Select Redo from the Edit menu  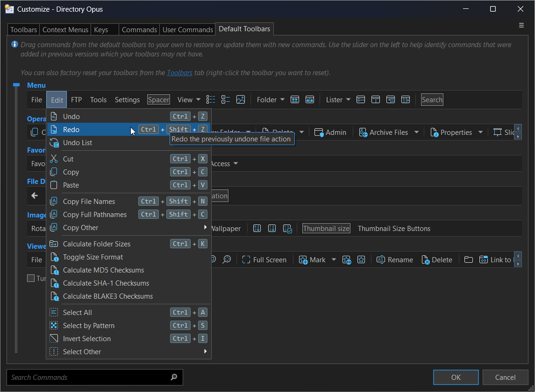point(128,130)
